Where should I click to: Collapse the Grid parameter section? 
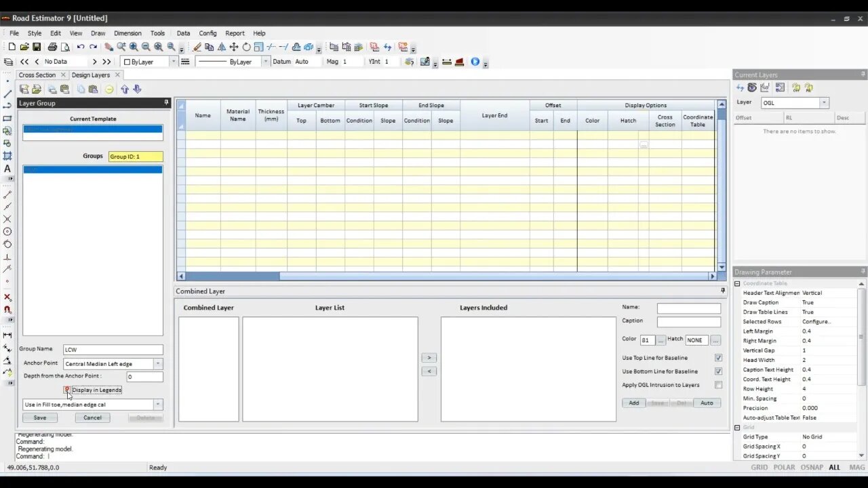[x=737, y=428]
